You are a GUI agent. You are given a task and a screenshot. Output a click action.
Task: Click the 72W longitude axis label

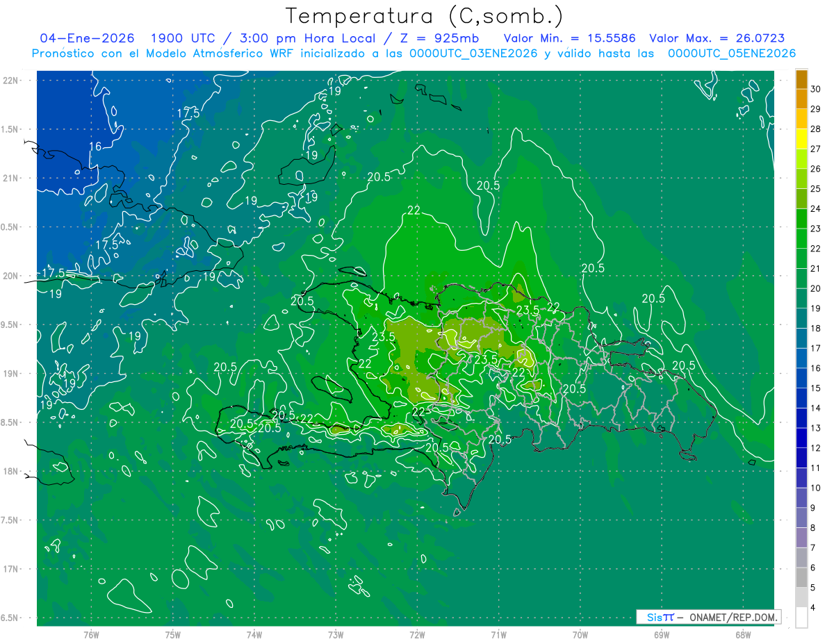tap(417, 634)
